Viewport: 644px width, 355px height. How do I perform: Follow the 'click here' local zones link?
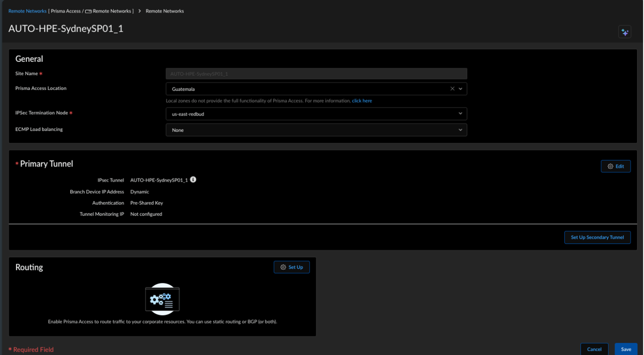click(x=362, y=101)
